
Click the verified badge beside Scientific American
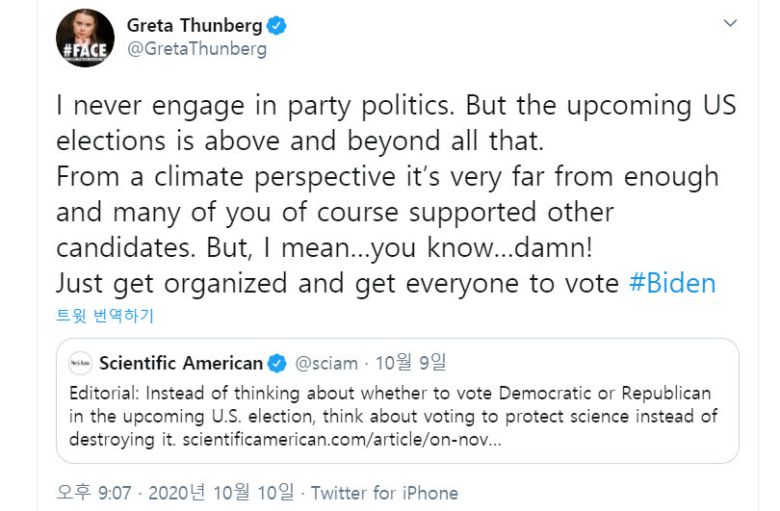pos(277,363)
